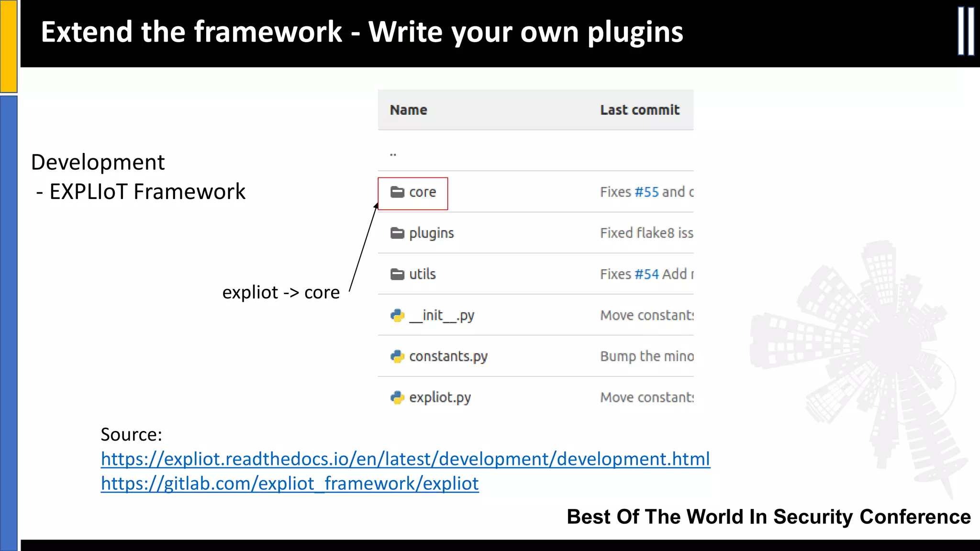Viewport: 980px width, 551px height.
Task: Open the core folder name
Action: click(x=423, y=192)
